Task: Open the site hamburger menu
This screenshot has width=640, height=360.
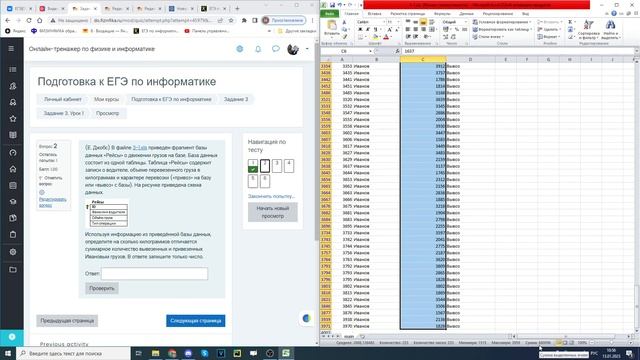Action: pyautogui.click(x=11, y=49)
